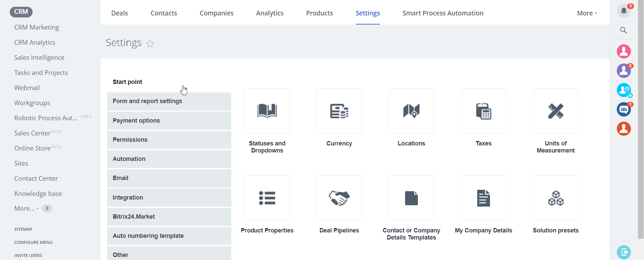Click the Currency label text

339,144
